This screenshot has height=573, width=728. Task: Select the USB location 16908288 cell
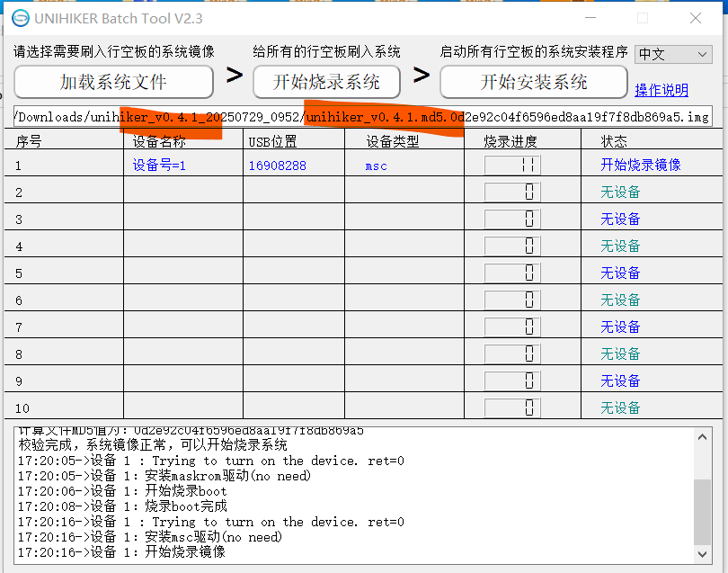(x=277, y=166)
